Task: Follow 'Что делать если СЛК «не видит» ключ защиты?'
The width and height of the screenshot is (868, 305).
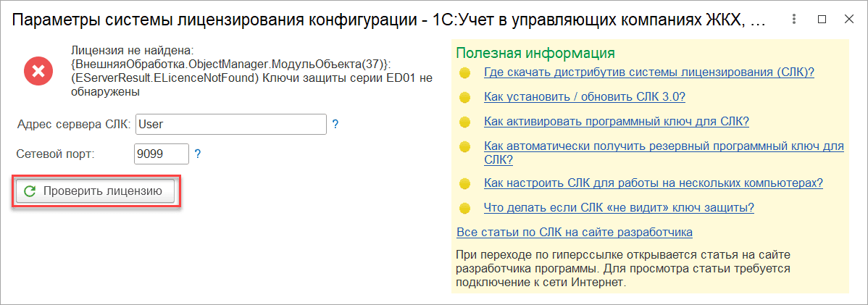Action: 619,208
